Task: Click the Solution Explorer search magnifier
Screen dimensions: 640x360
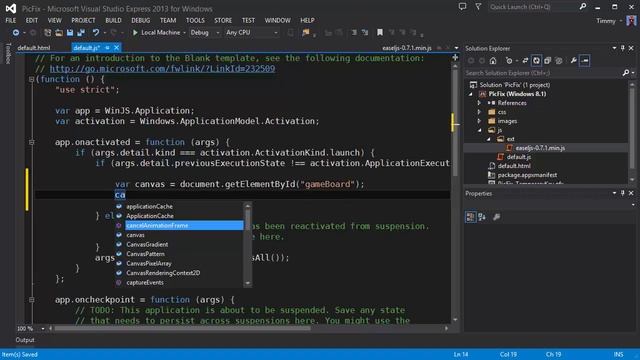Action: pyautogui.click(x=626, y=73)
